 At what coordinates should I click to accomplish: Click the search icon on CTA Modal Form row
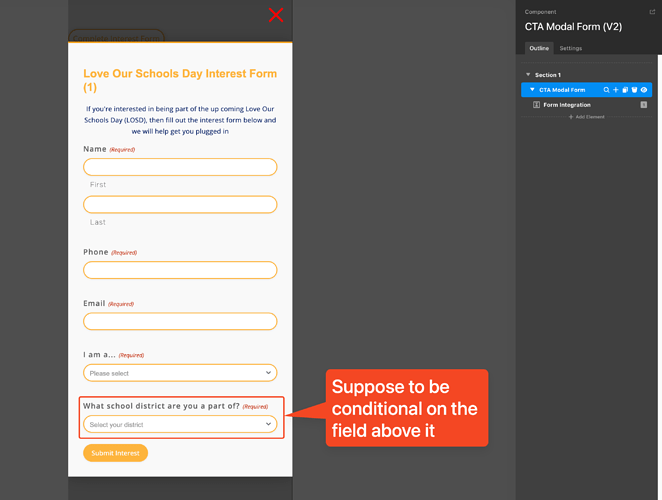click(607, 90)
